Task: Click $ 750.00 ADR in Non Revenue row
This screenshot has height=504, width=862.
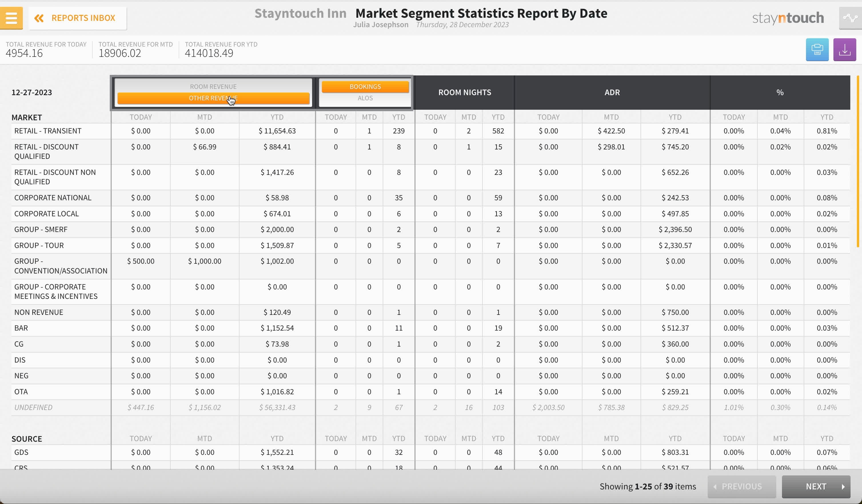Action: (x=675, y=312)
